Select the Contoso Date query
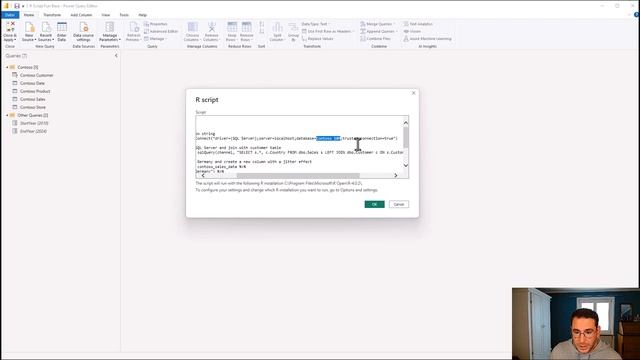This screenshot has height=360, width=640. coord(29,83)
